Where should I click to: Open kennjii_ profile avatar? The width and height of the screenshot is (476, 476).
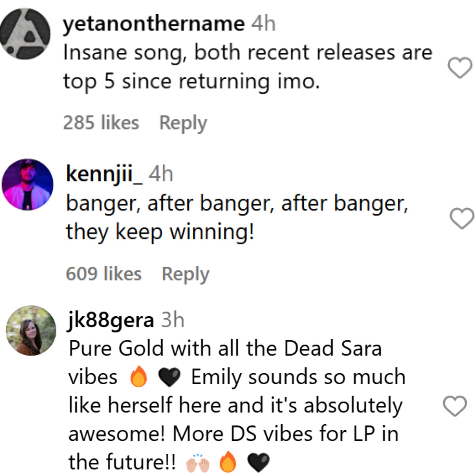point(28,185)
